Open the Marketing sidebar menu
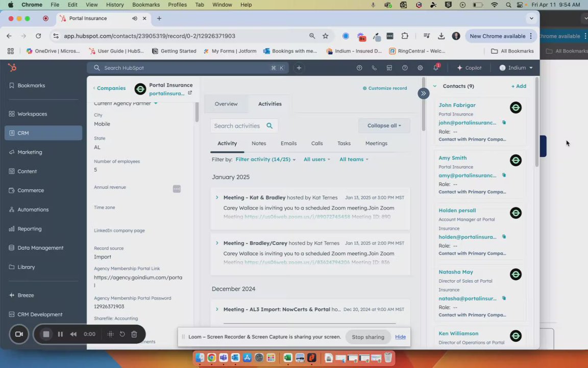Viewport: 588px width, 368px height. pyautogui.click(x=43, y=152)
